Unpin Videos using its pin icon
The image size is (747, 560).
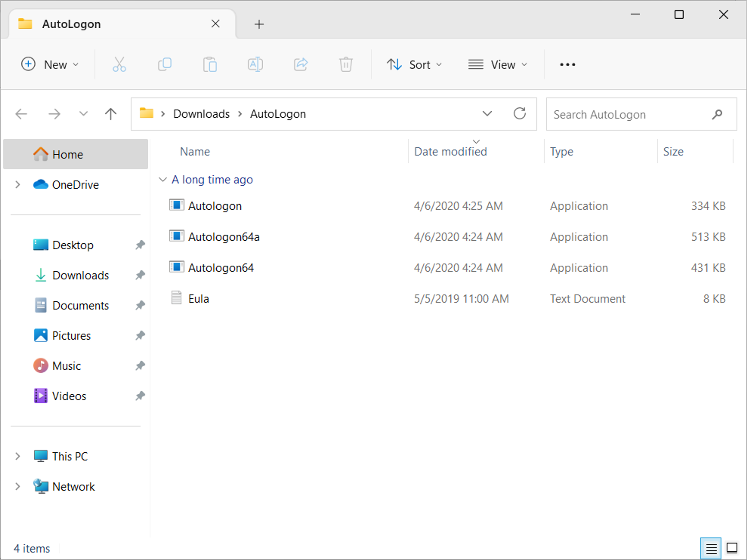pos(140,396)
